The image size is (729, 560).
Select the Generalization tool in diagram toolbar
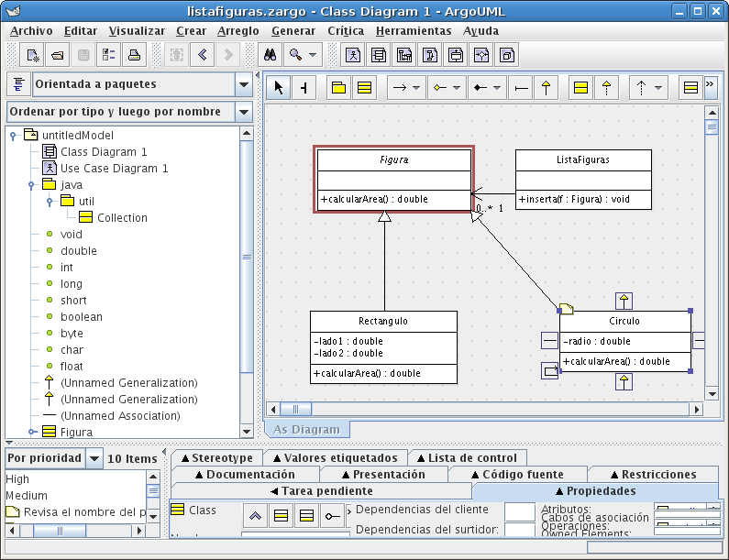tap(547, 87)
